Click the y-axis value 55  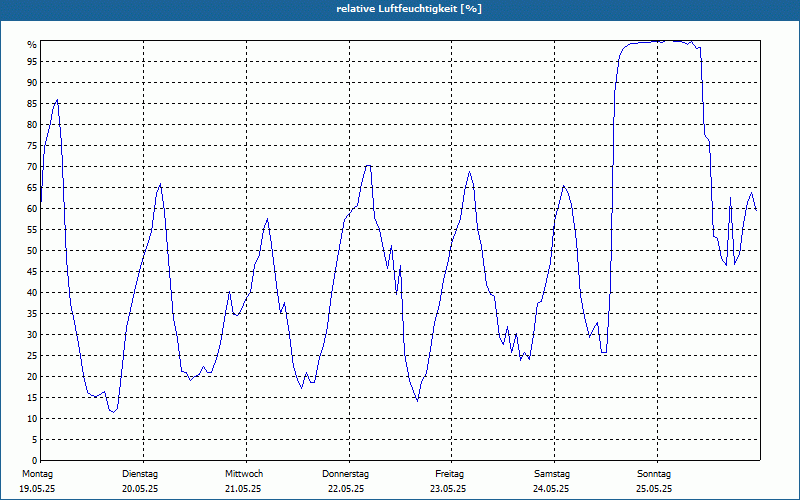[x=32, y=230]
